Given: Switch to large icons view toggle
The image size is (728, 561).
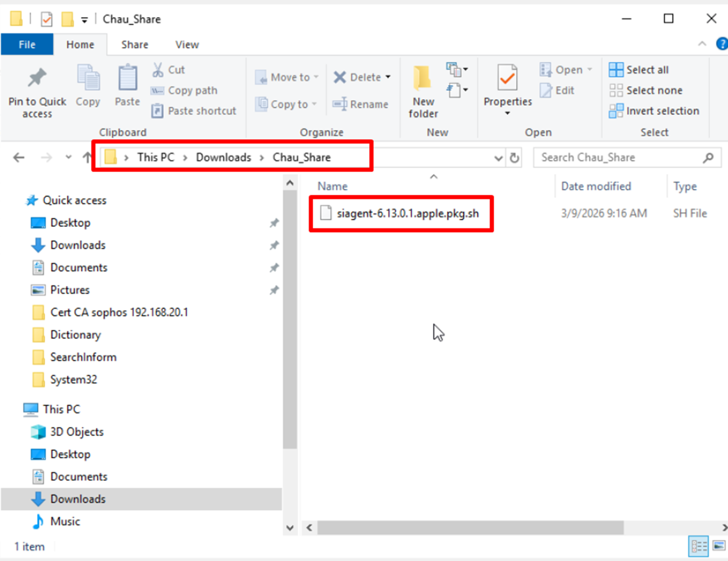Looking at the screenshot, I should (719, 546).
